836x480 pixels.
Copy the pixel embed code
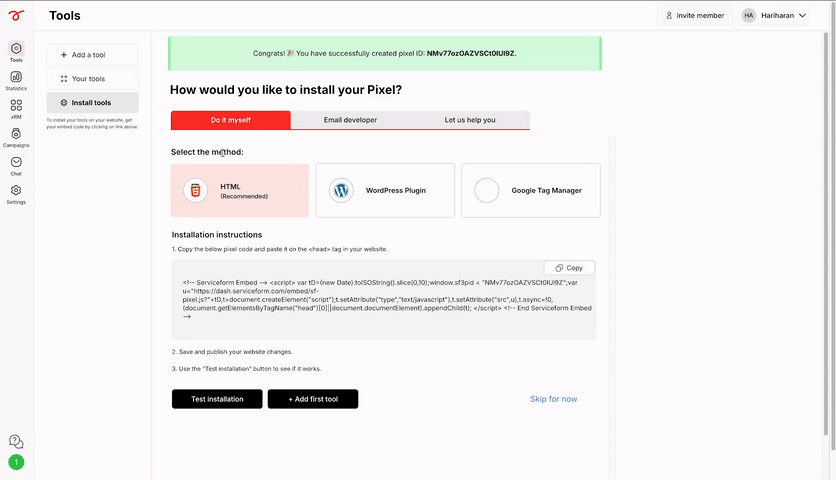coord(569,268)
